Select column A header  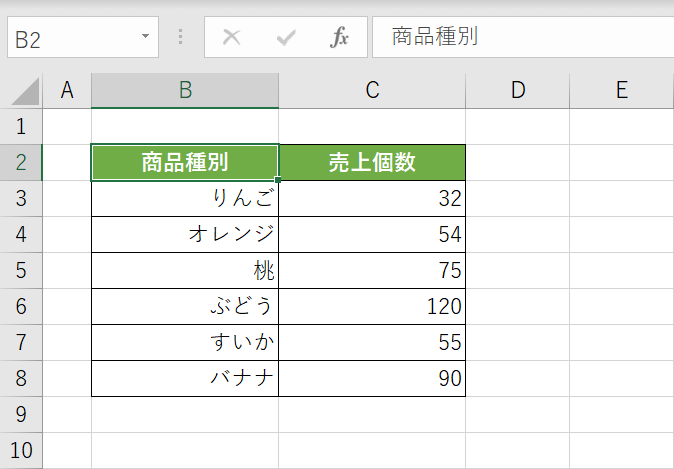[x=67, y=90]
